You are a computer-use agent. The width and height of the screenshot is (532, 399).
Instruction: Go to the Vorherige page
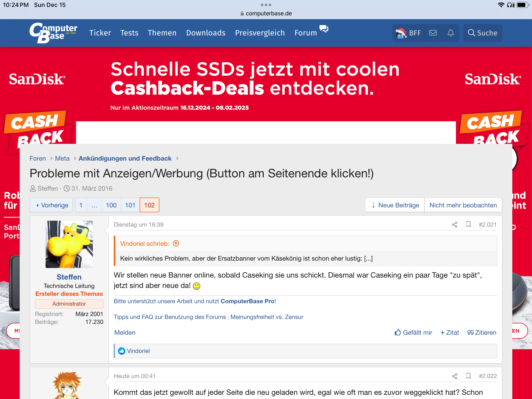pyautogui.click(x=51, y=205)
